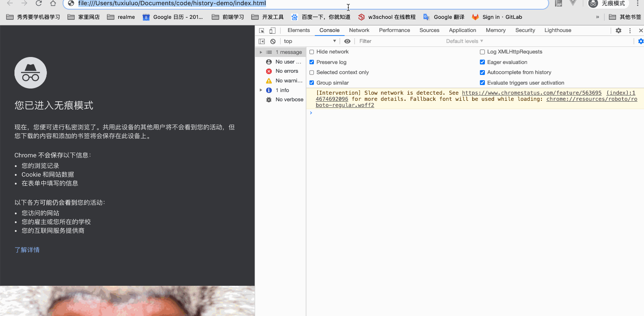Open the top execution context dropdown
Screen dimensions: 644x316
(x=309, y=41)
